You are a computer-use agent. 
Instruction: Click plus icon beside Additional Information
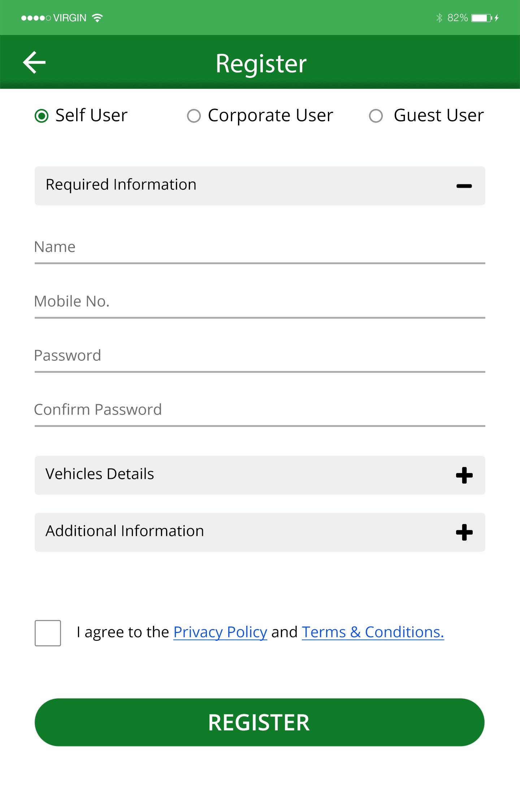464,532
